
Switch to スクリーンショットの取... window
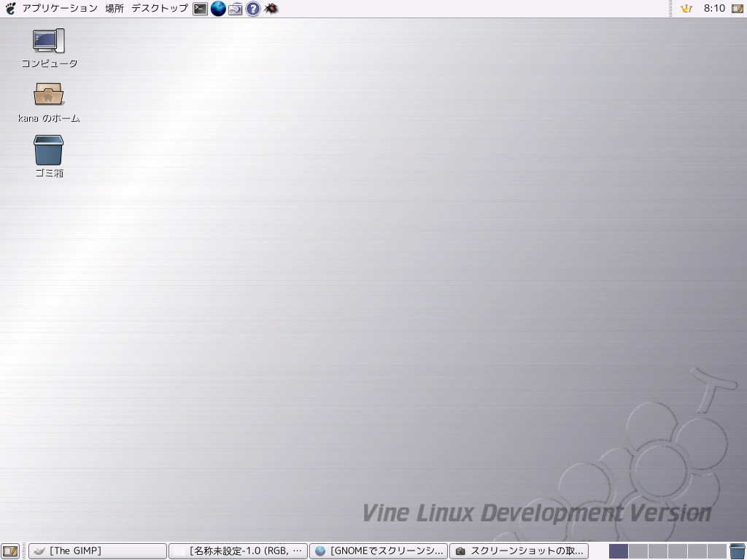(519, 551)
